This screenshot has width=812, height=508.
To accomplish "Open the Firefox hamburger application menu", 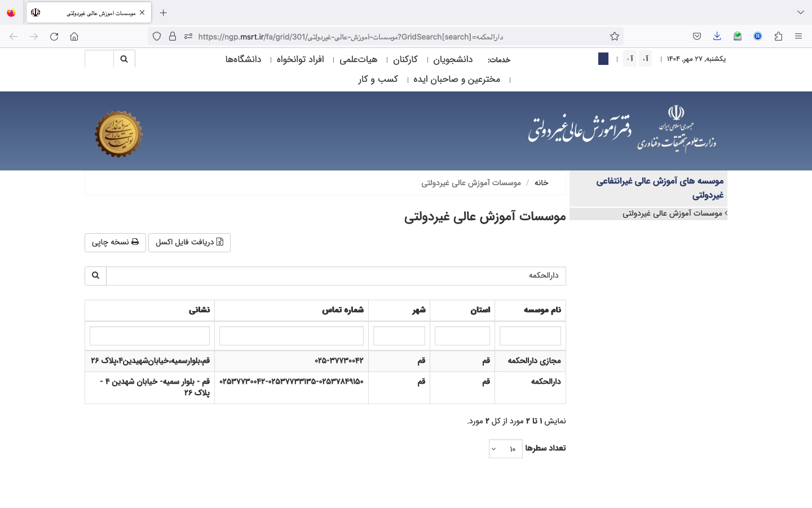I will 798,37.
